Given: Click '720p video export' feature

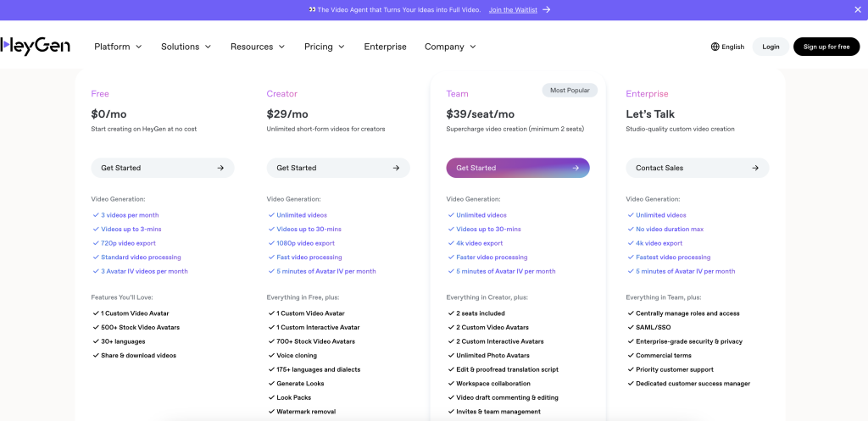Looking at the screenshot, I should pyautogui.click(x=129, y=243).
